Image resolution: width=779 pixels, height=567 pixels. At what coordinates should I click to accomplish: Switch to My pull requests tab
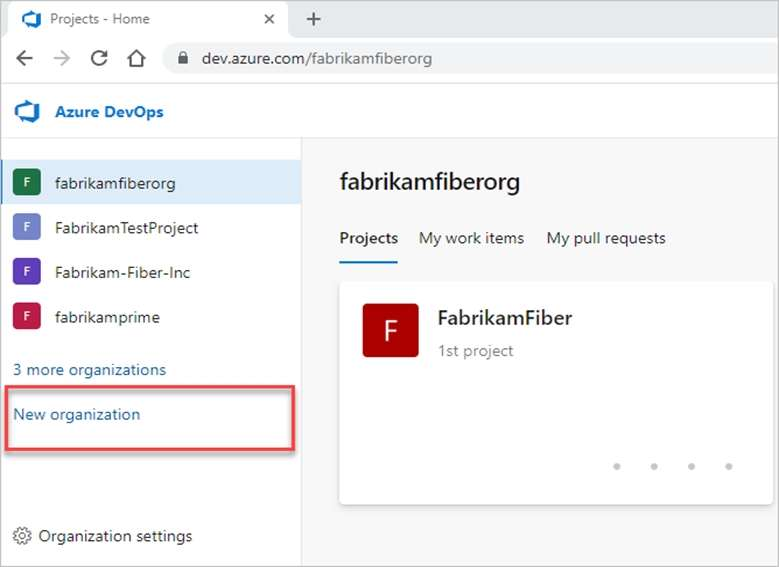(x=605, y=238)
